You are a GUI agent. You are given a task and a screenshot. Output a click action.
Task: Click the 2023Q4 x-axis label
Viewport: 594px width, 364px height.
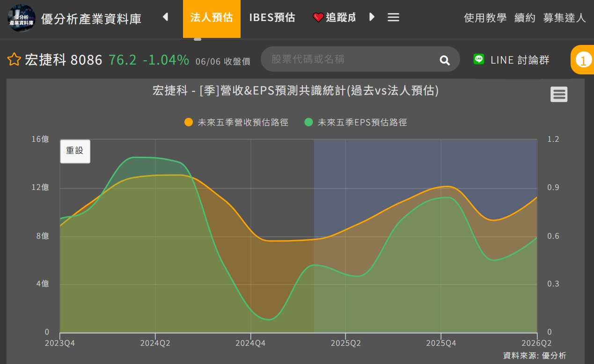[x=60, y=343]
